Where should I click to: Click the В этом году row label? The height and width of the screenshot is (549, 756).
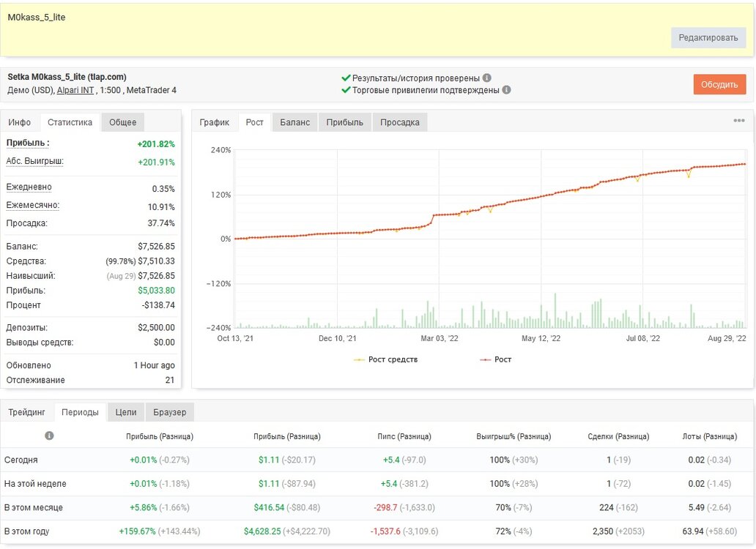[x=27, y=531]
